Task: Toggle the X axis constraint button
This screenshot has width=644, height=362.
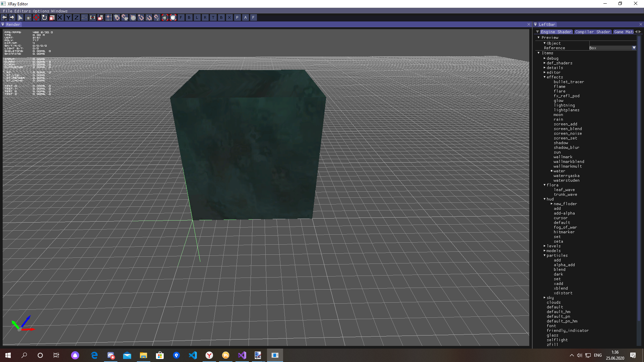Action: click(x=60, y=17)
